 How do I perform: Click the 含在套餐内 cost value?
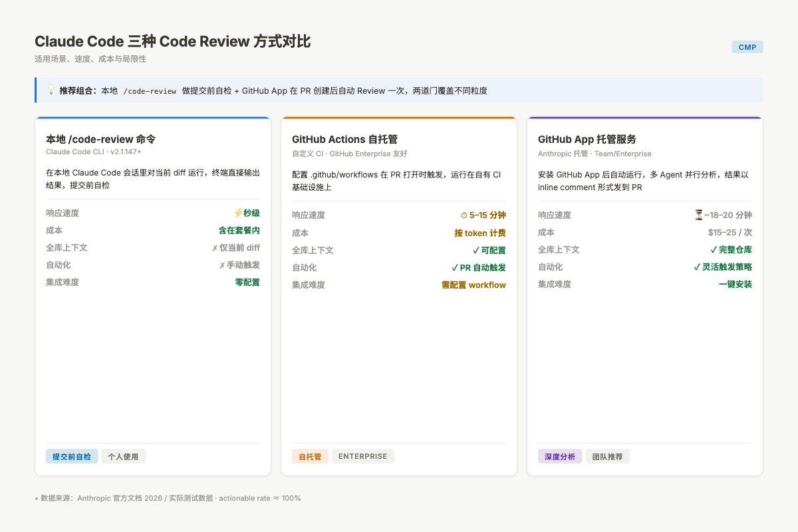tap(239, 230)
